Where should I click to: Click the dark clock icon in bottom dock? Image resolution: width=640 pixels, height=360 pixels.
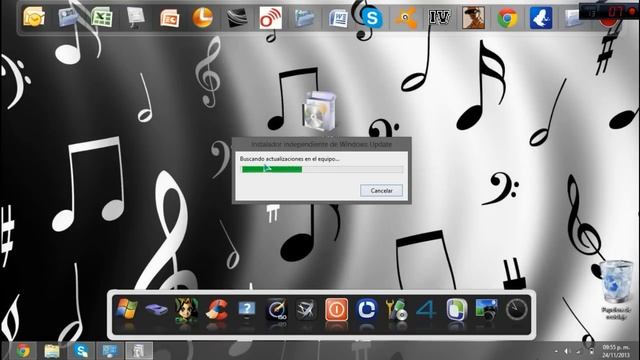(516, 309)
